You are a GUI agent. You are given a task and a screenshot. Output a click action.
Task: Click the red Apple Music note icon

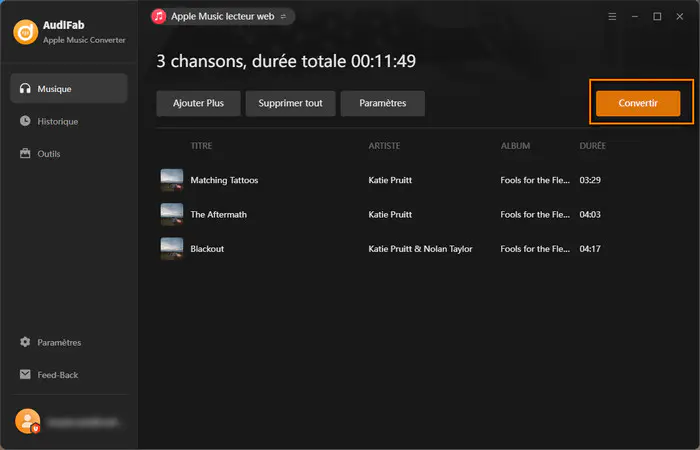pos(158,17)
